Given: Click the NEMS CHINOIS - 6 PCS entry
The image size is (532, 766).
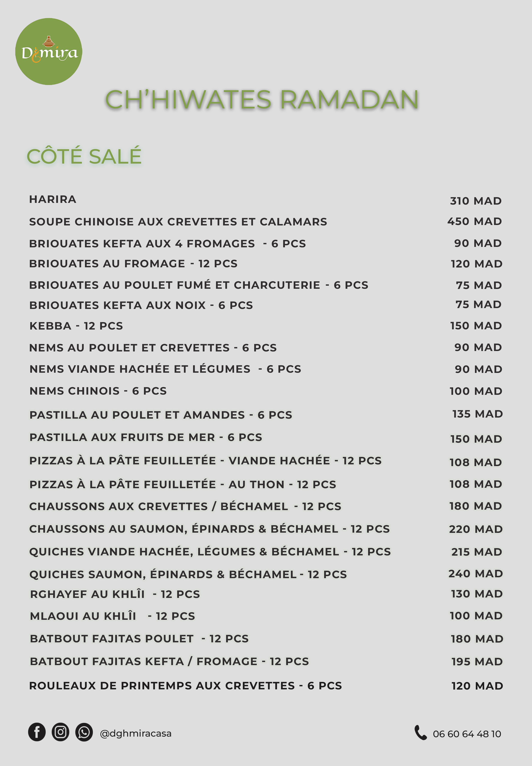Looking at the screenshot, I should pos(98,391).
